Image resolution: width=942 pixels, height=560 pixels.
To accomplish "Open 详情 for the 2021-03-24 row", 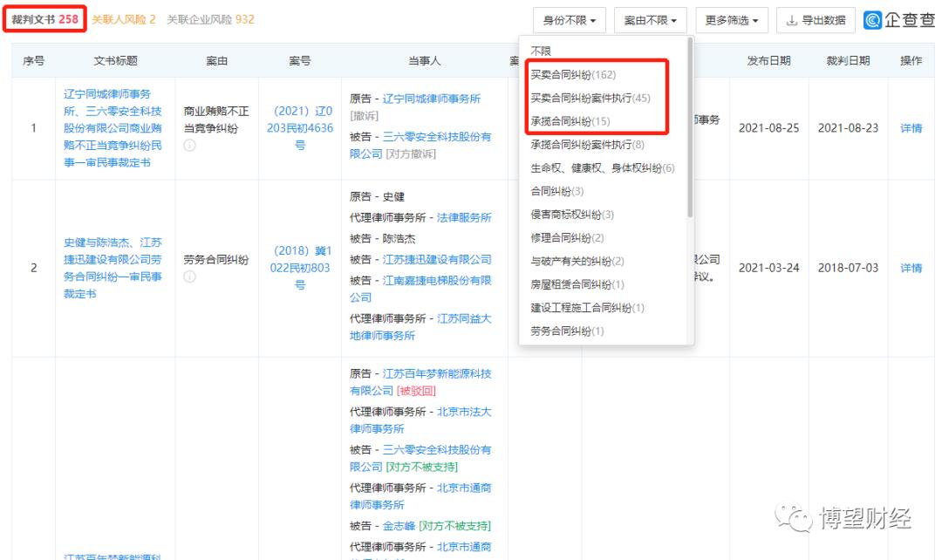I will click(x=911, y=268).
